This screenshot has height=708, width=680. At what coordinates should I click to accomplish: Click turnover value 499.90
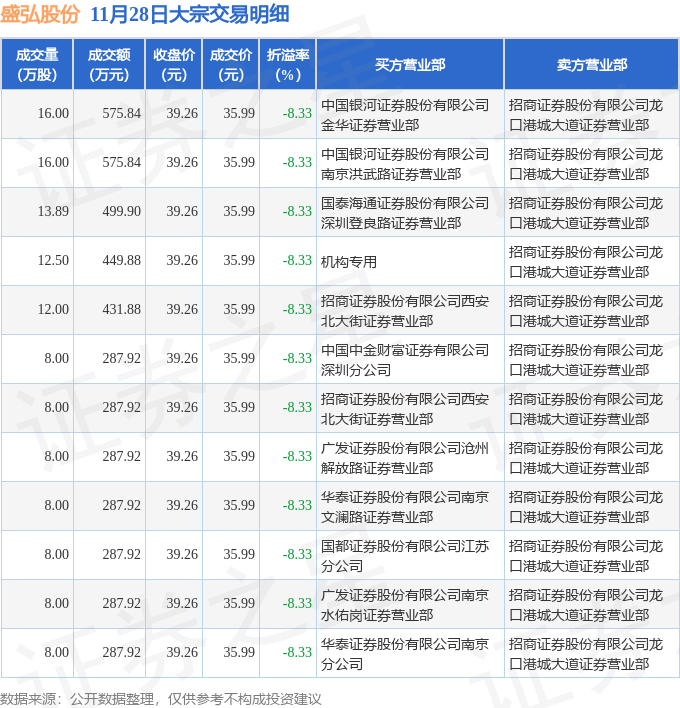click(x=121, y=211)
